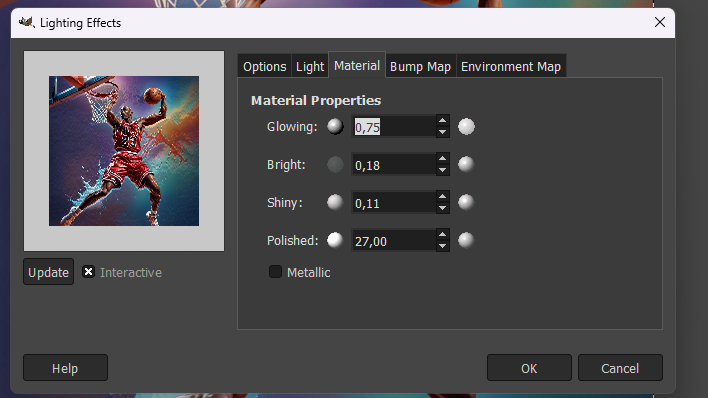Click the sphere icon right of Shiny value
Image resolution: width=708 pixels, height=398 pixels.
466,202
